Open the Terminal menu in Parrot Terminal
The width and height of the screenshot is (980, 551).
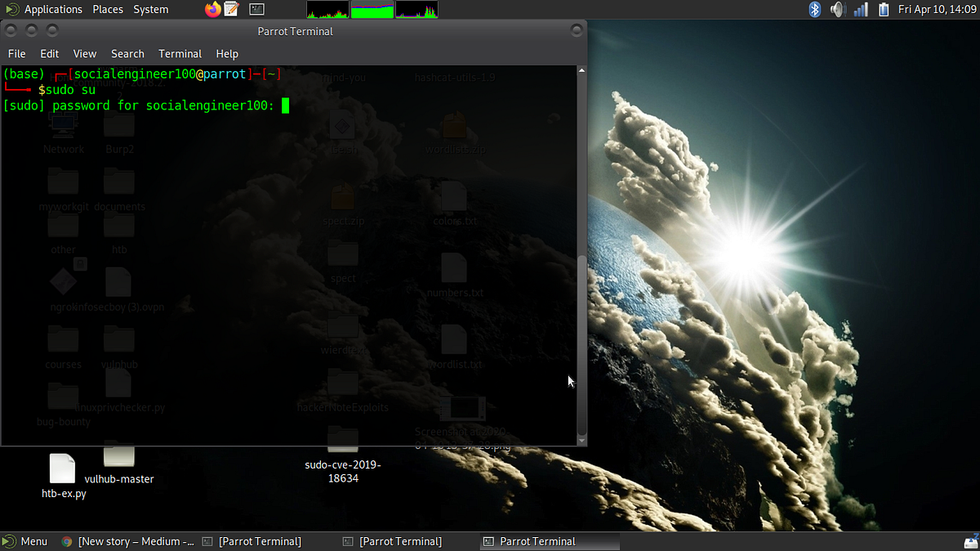pyautogui.click(x=180, y=53)
